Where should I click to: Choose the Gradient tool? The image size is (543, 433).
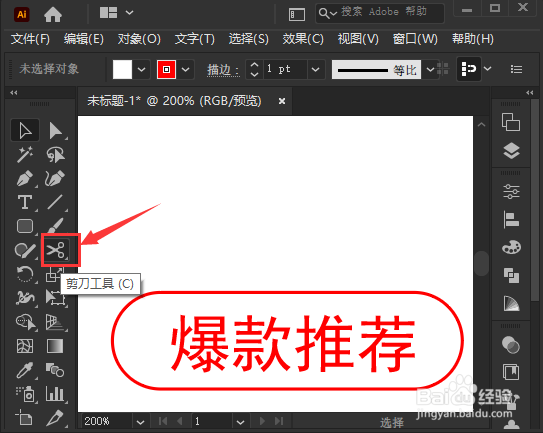(55, 346)
